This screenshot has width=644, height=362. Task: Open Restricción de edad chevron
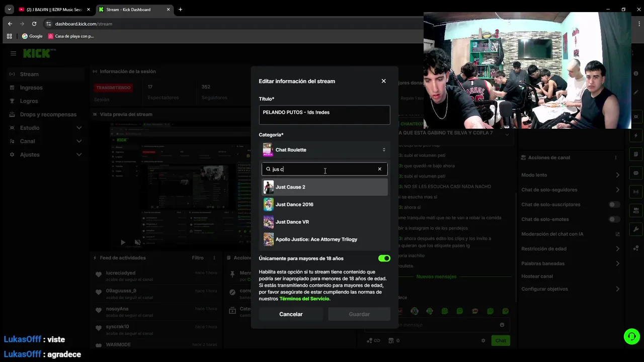click(x=617, y=249)
